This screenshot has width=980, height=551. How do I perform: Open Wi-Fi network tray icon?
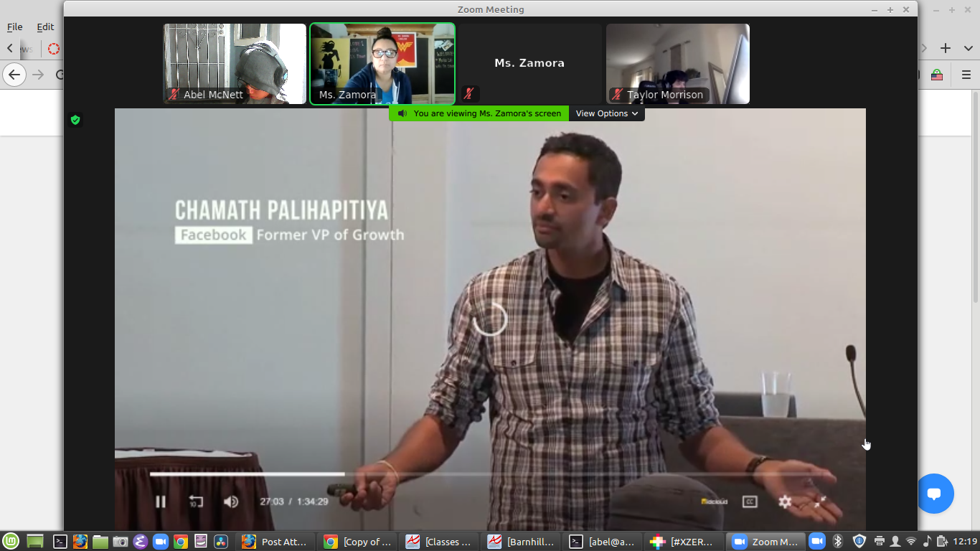pyautogui.click(x=911, y=542)
